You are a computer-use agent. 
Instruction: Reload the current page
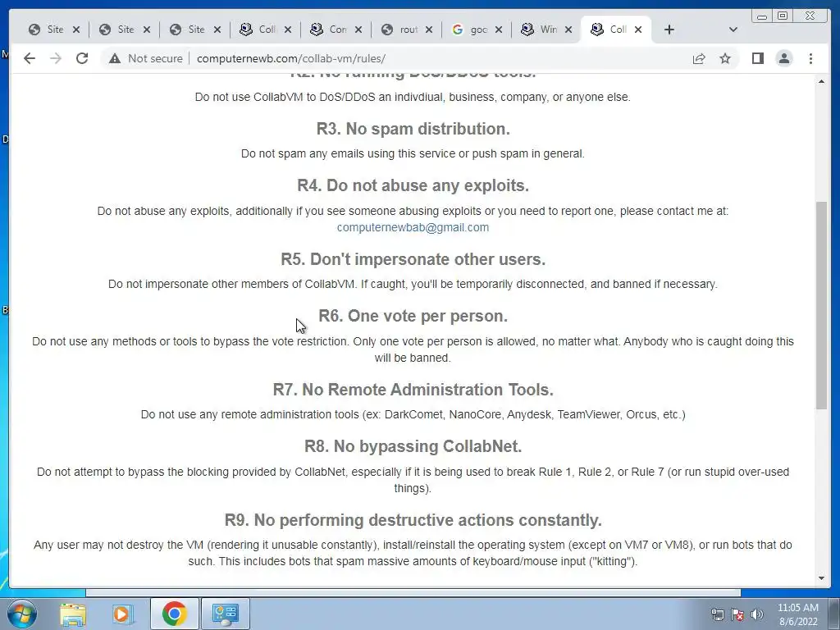82,58
